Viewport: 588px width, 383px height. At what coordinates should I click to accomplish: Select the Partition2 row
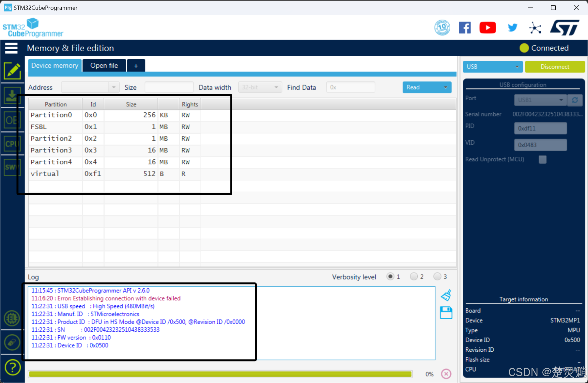coord(242,138)
